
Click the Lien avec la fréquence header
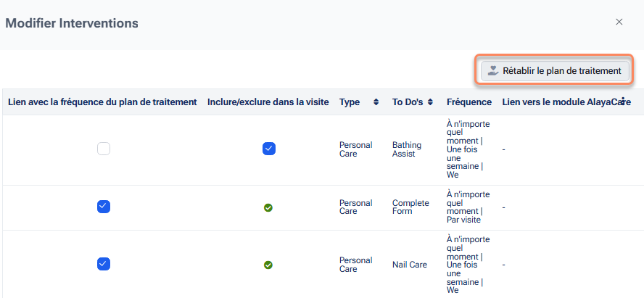point(103,102)
